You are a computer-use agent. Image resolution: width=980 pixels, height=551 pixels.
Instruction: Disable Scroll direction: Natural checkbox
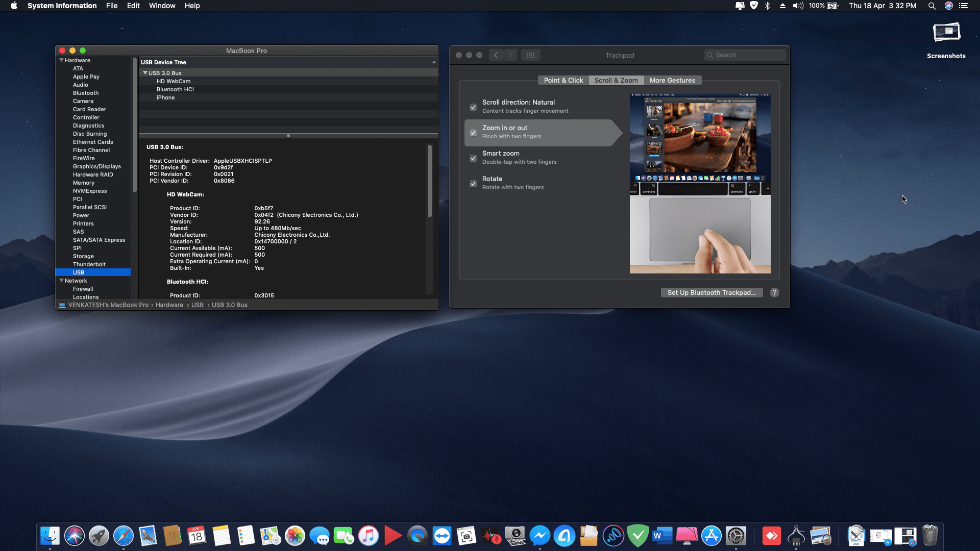[473, 107]
